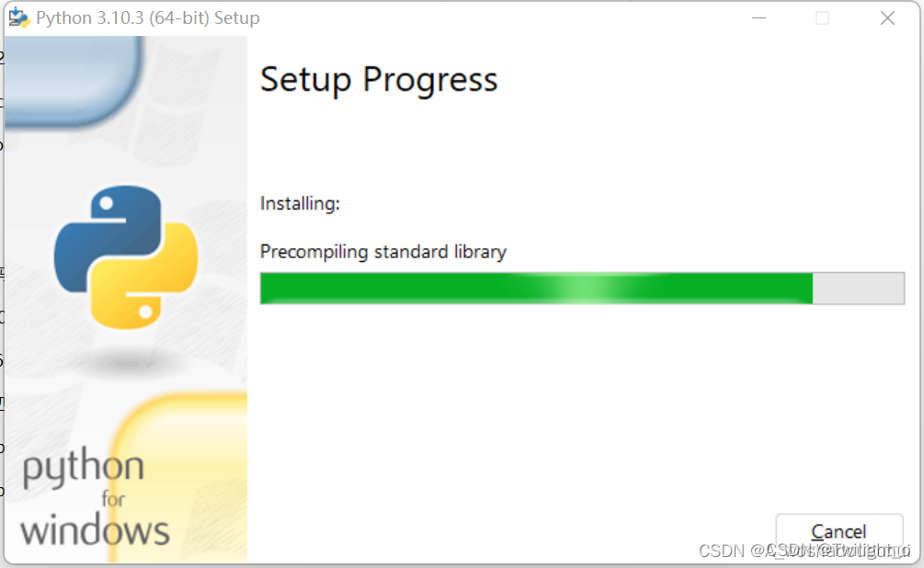
Task: Click the "Setup Progress" heading
Action: [x=379, y=80]
